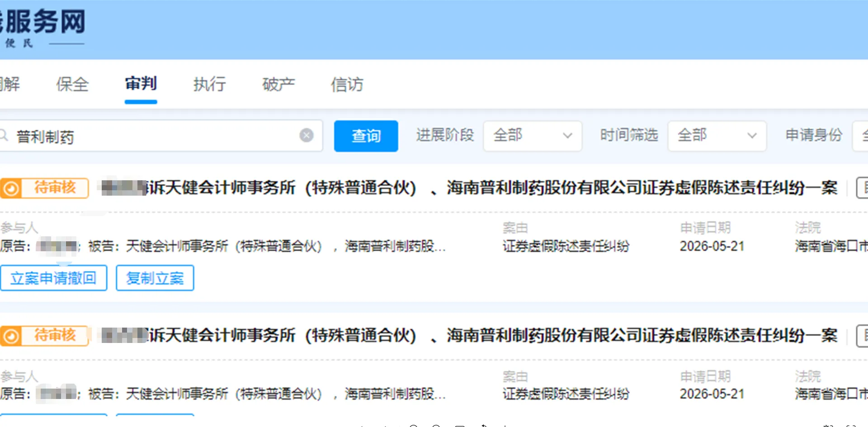The height and width of the screenshot is (427, 868).
Task: Open the 时间筛选 dropdown
Action: pyautogui.click(x=717, y=136)
